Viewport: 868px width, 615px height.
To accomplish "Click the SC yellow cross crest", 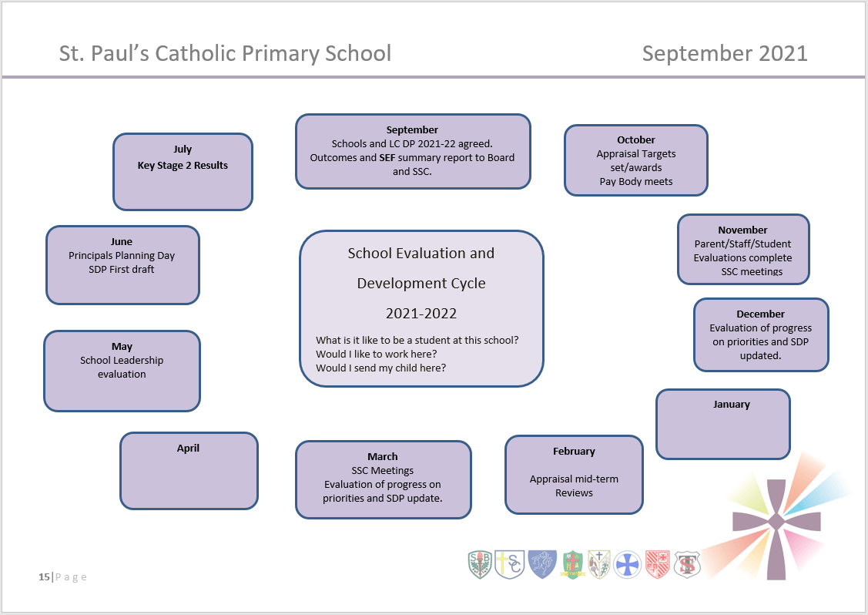I will pyautogui.click(x=509, y=565).
